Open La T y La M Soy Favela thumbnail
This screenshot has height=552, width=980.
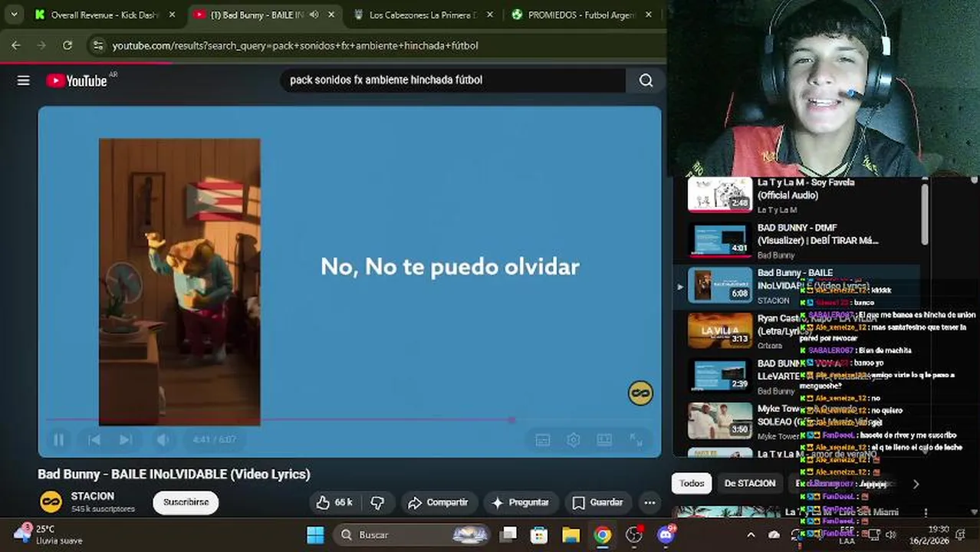pos(720,194)
